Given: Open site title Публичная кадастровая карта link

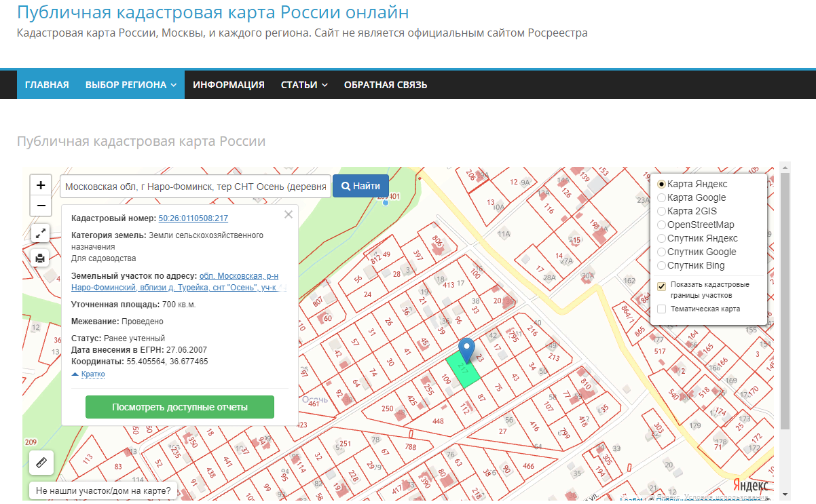Looking at the screenshot, I should [213, 12].
